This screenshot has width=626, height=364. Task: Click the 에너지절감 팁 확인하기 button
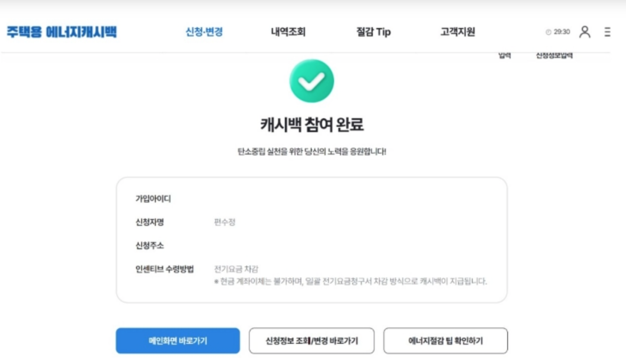pyautogui.click(x=446, y=341)
